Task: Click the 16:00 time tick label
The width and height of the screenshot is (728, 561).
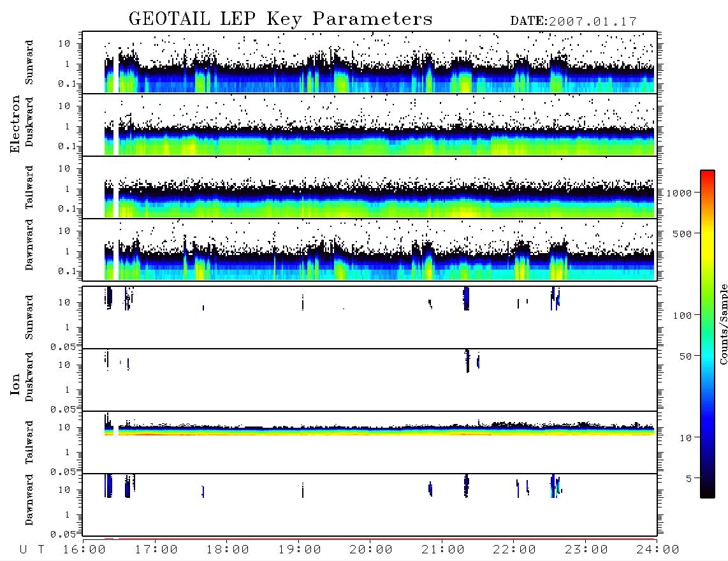Action: point(84,550)
